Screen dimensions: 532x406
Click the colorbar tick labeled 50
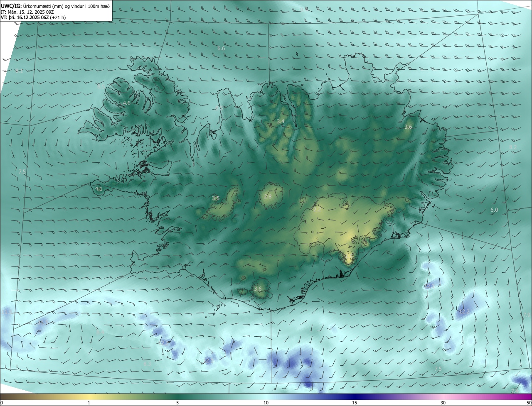pyautogui.click(x=529, y=403)
